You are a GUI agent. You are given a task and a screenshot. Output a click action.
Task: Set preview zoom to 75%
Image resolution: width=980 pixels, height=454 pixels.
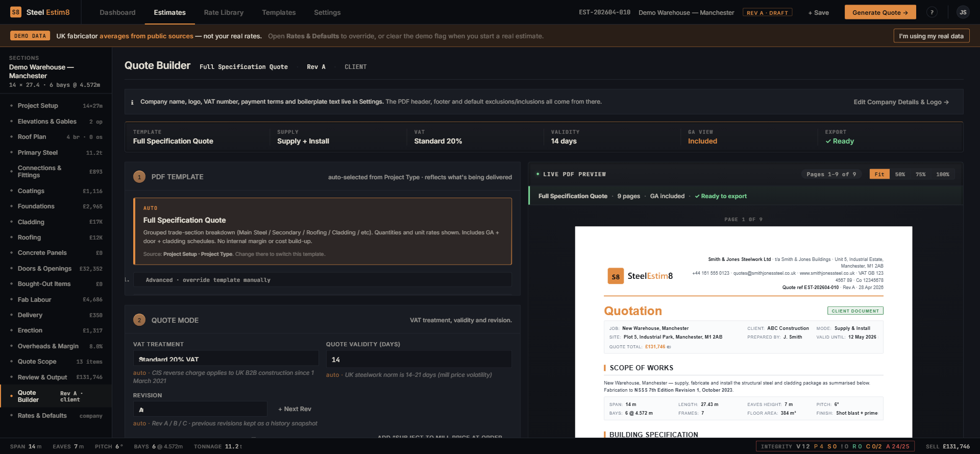[920, 174]
